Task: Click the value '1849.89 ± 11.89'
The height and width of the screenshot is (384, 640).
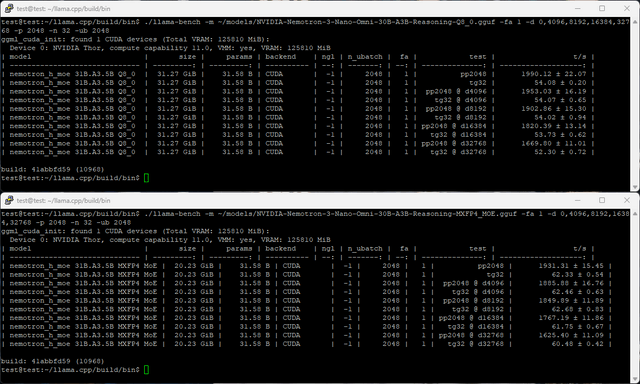Action: tap(571, 300)
